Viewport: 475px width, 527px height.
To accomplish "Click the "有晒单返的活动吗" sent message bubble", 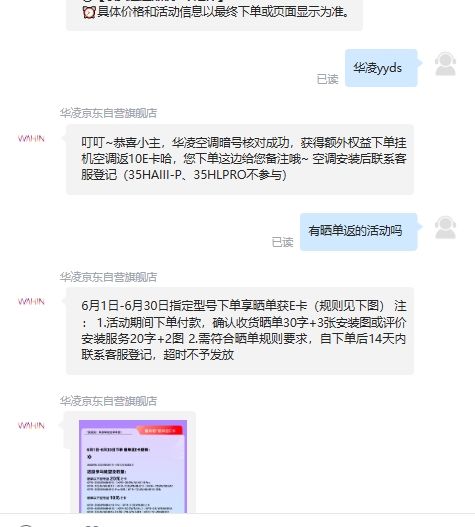I will (x=358, y=232).
